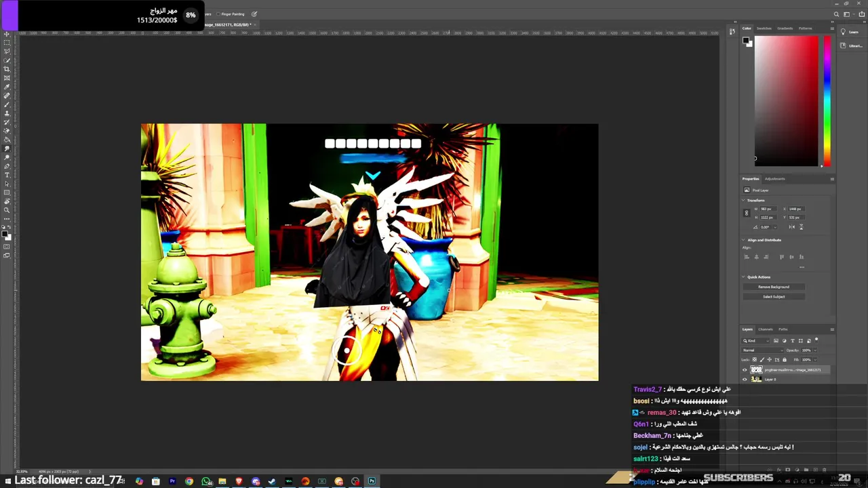Toggle type layer filter in Layers
Screen dimensions: 868x488
click(793, 341)
